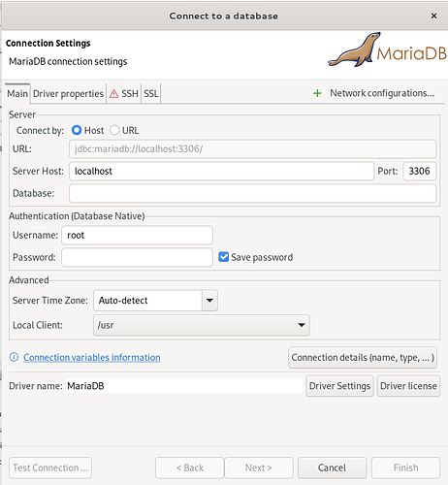
Task: Open the Connection variables information link
Action: click(x=92, y=357)
